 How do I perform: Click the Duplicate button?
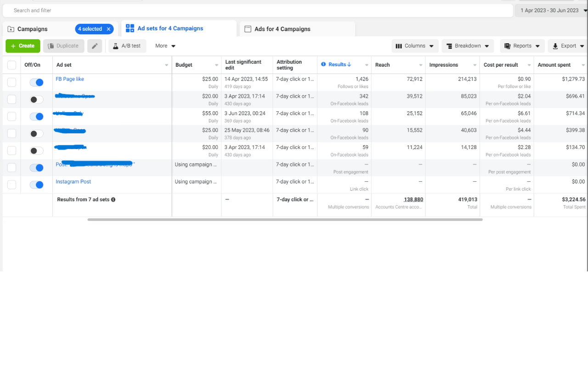point(63,46)
